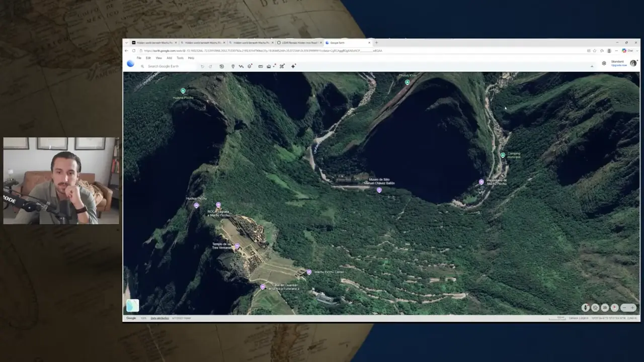Image resolution: width=644 pixels, height=362 pixels.
Task: Bookmark this page with the star icon
Action: click(x=595, y=51)
